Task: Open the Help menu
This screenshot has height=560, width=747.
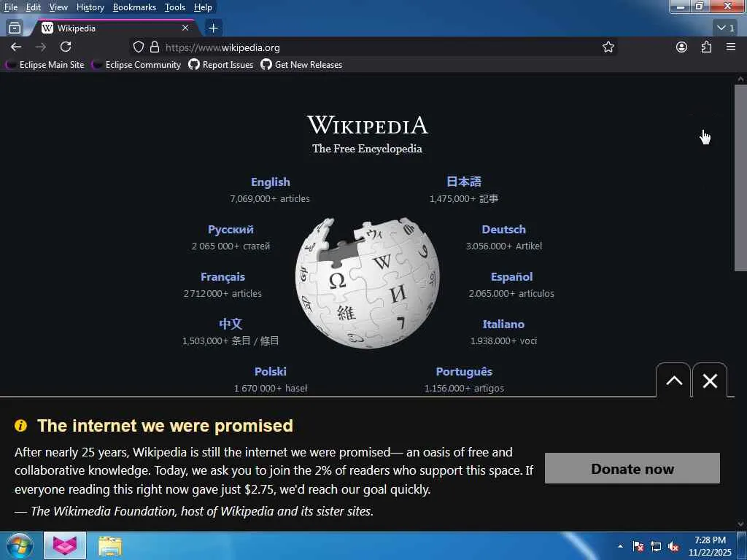Action: tap(203, 7)
